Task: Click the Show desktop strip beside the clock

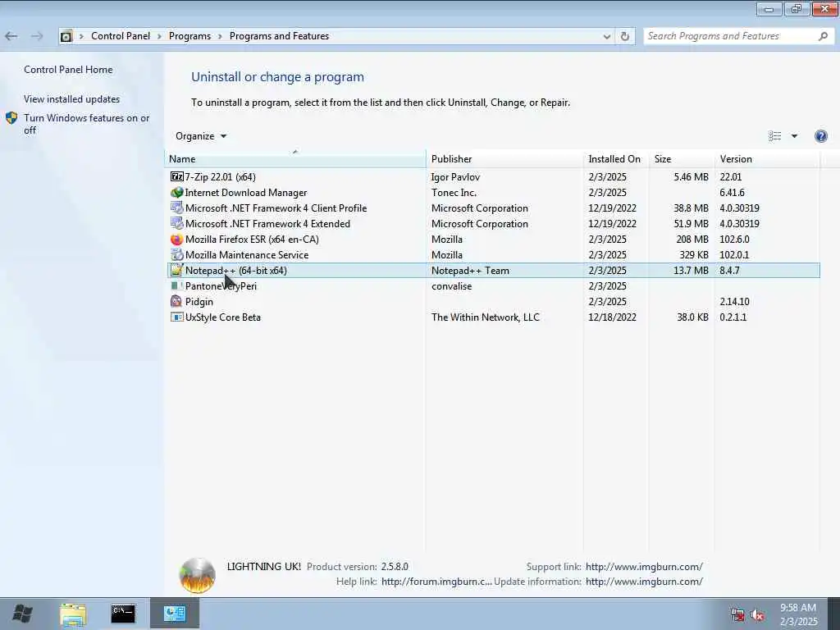Action: 834,614
